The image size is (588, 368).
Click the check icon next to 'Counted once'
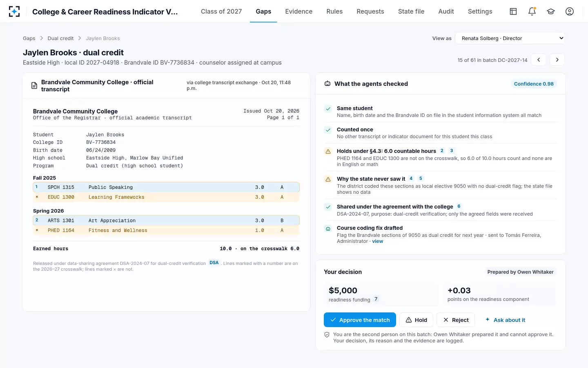(328, 130)
